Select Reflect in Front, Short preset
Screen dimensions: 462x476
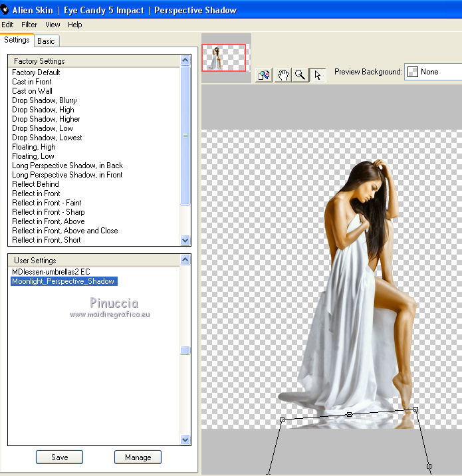(47, 240)
